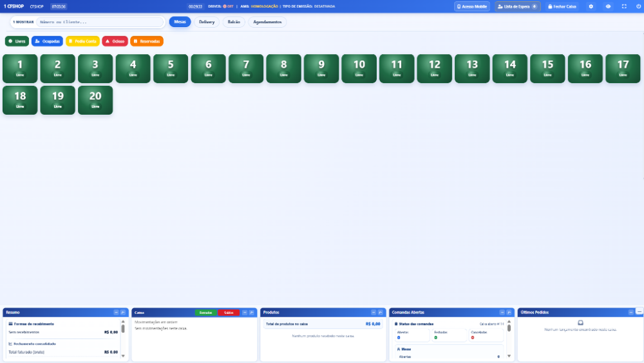Open table 5 tile
Viewport: 644px width, 363px height.
click(171, 68)
